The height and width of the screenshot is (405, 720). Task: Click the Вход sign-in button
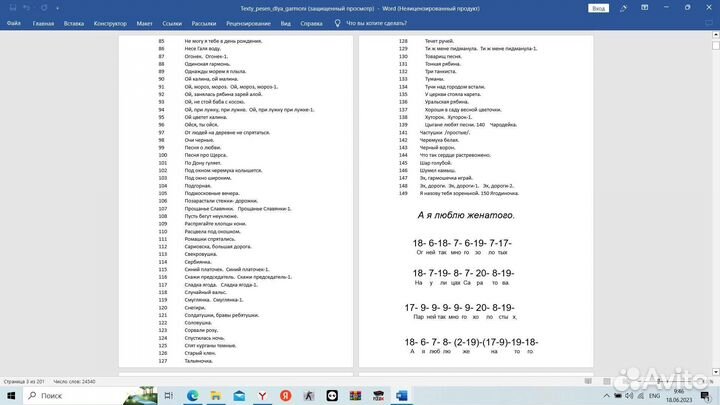(598, 7)
